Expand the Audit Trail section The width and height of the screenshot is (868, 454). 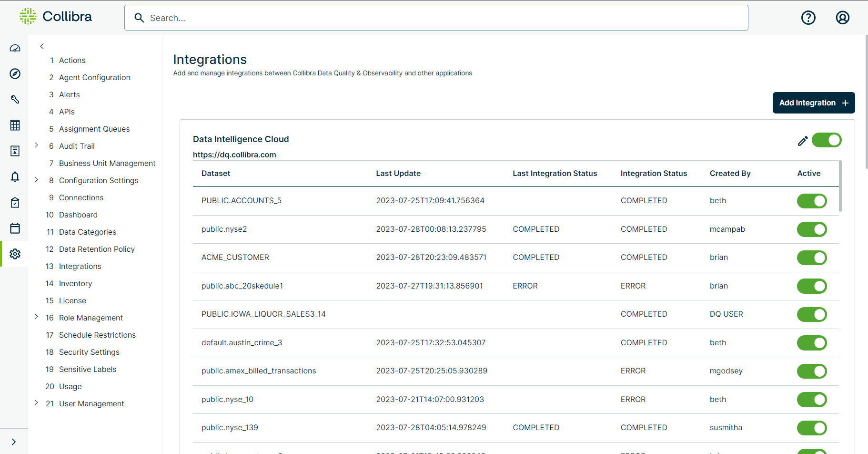37,145
